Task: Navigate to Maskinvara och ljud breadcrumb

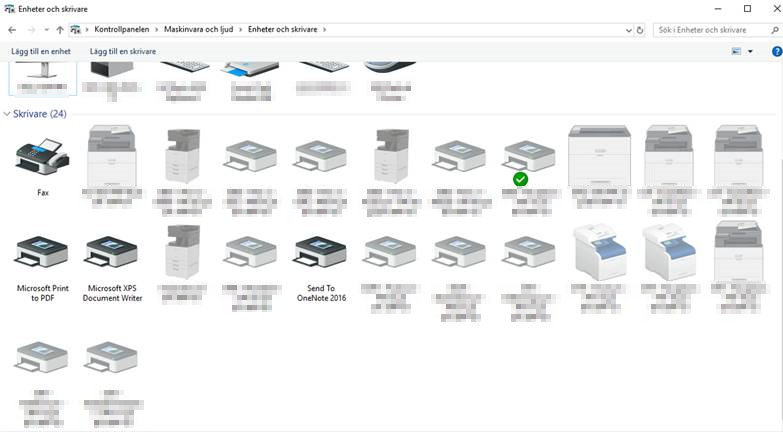Action: 198,30
